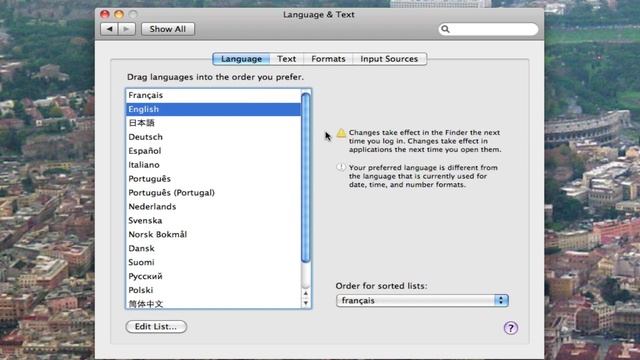Select Suomi in the language list
The image size is (640, 360).
pyautogui.click(x=213, y=262)
